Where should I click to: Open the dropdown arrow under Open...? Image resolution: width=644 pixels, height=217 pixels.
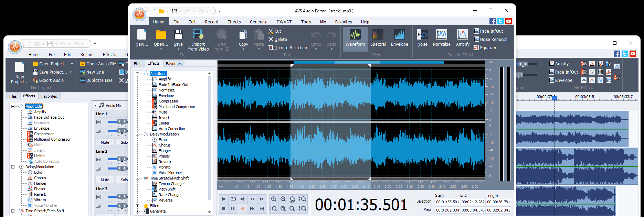[x=161, y=50]
